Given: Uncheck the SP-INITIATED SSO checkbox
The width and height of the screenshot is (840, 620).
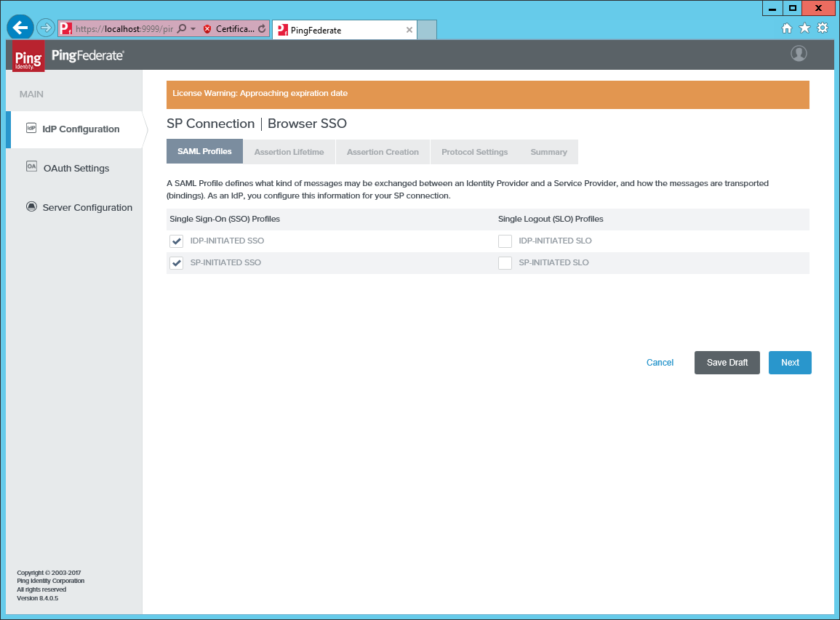Looking at the screenshot, I should click(177, 263).
